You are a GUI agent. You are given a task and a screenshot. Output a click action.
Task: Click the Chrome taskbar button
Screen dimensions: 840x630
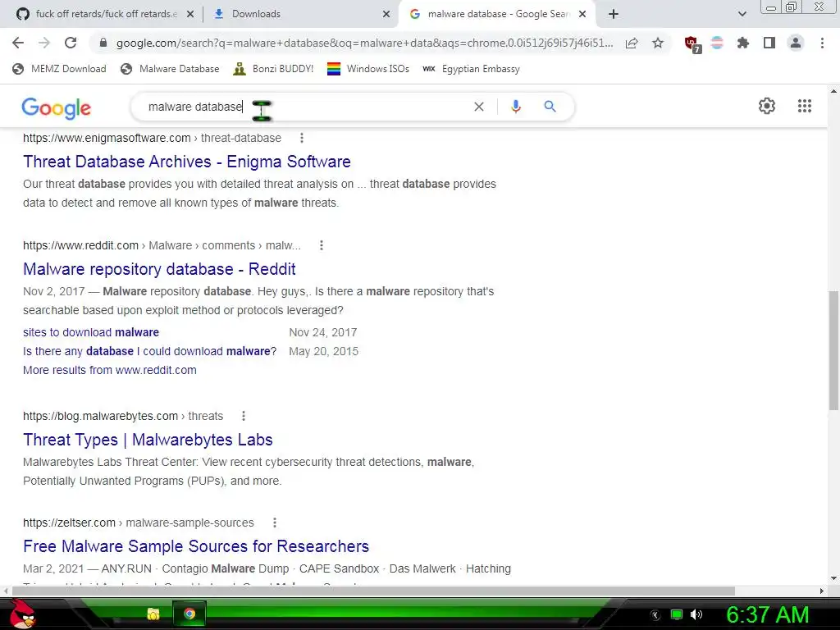(x=189, y=614)
